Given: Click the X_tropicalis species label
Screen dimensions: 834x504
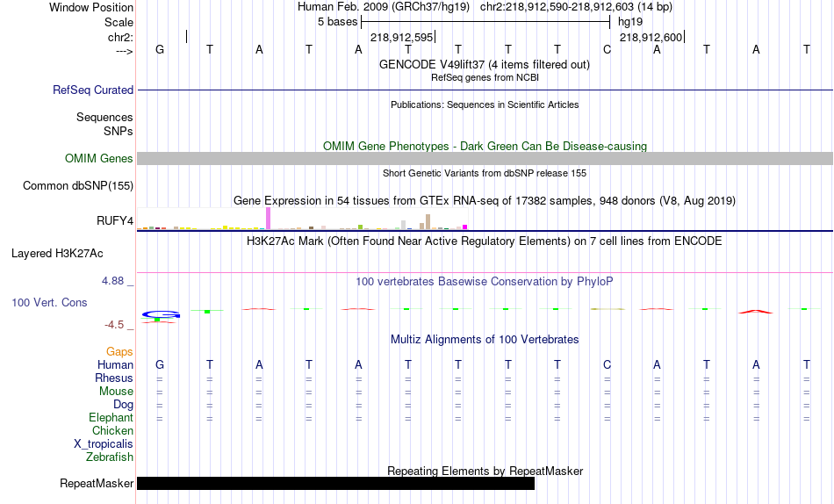Looking at the screenshot, I should tap(104, 444).
